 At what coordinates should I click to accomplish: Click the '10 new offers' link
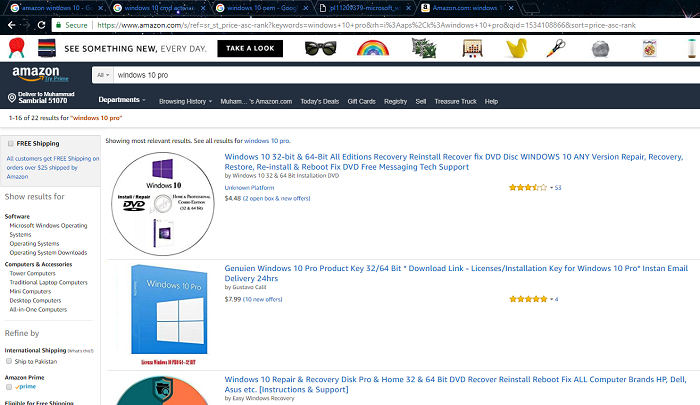(x=262, y=299)
